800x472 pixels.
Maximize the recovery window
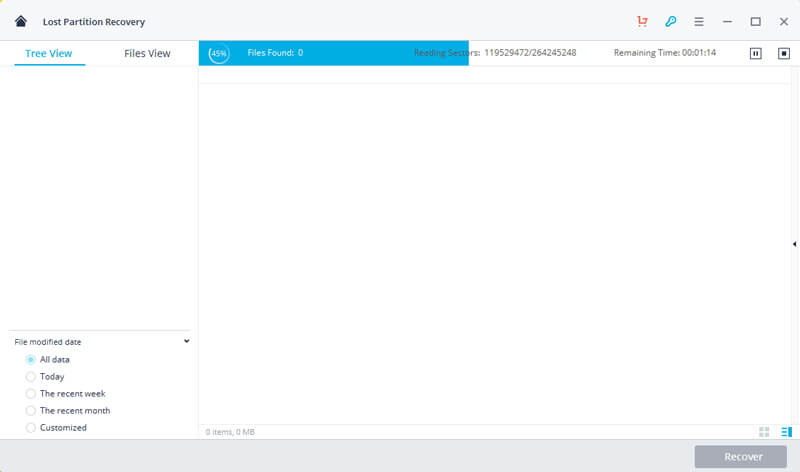point(756,21)
